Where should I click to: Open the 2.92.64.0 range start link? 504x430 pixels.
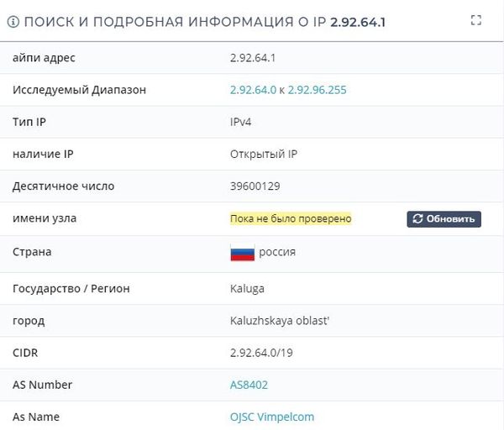pyautogui.click(x=254, y=90)
